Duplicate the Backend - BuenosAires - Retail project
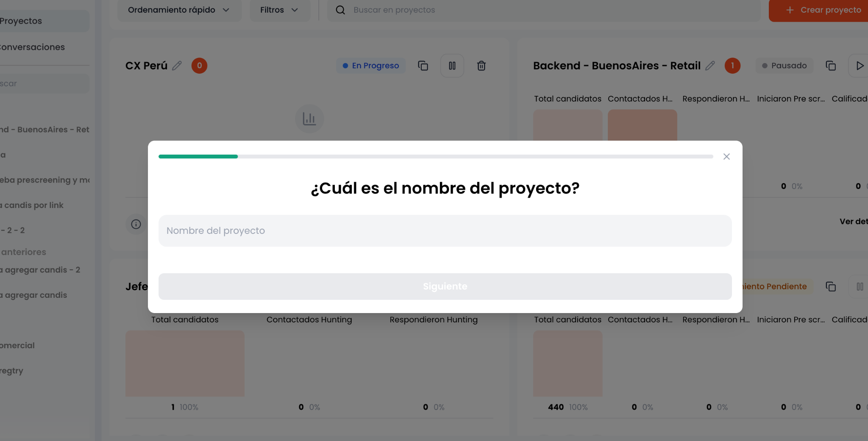 pos(831,66)
